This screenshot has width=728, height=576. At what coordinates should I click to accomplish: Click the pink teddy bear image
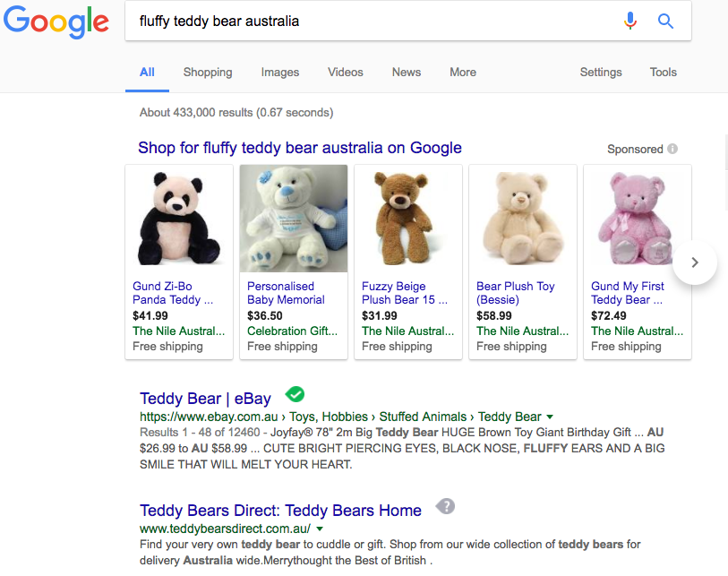(637, 219)
